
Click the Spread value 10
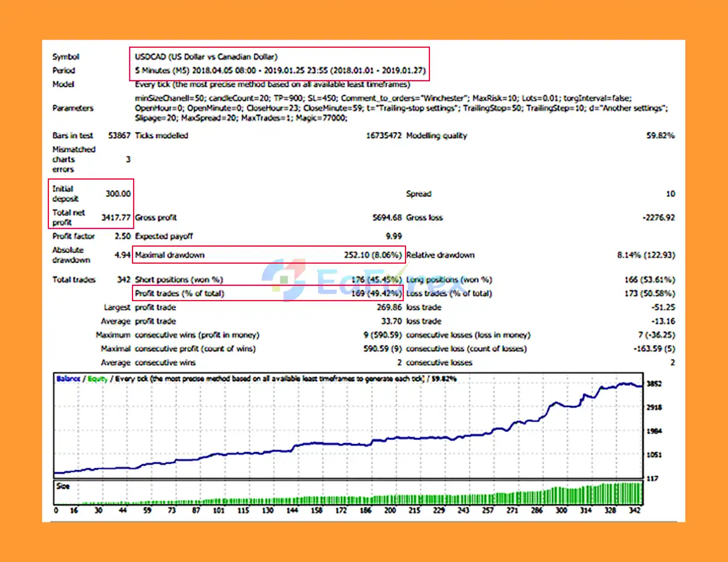(x=670, y=194)
